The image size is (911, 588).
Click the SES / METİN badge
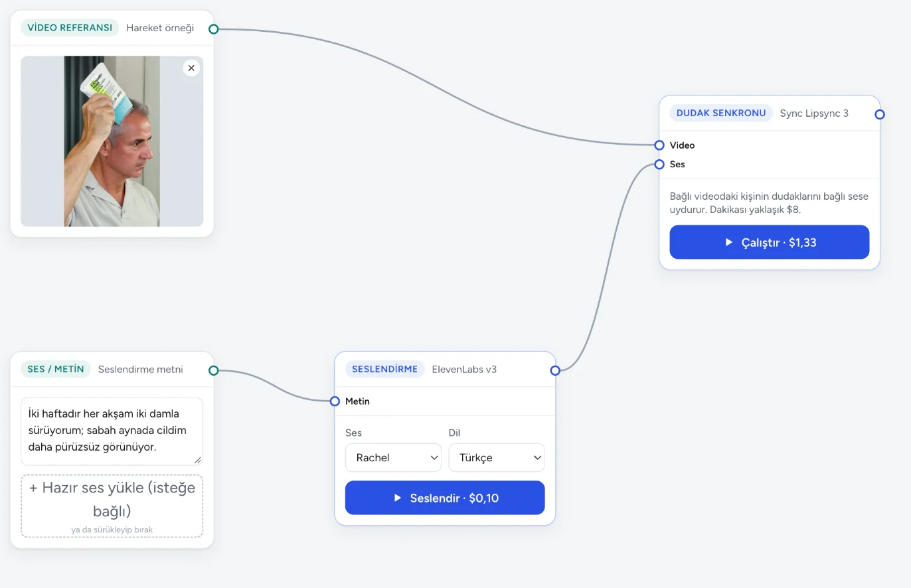coord(56,369)
